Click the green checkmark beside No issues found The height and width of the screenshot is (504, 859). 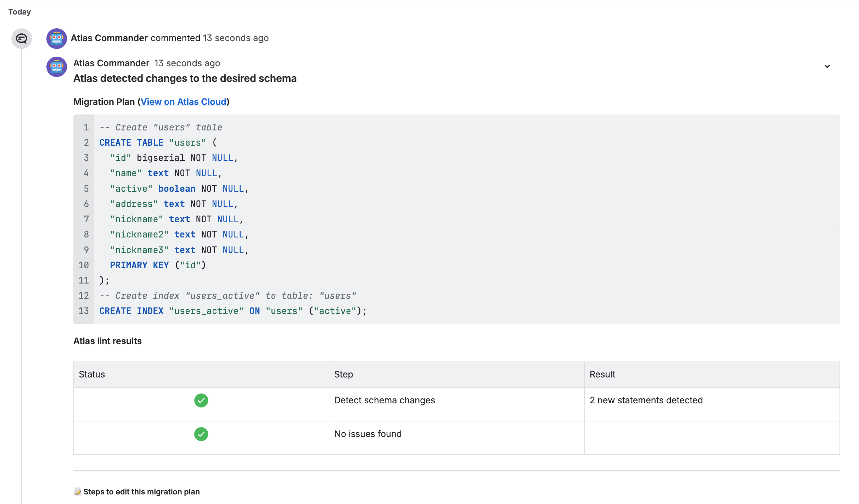[201, 434]
